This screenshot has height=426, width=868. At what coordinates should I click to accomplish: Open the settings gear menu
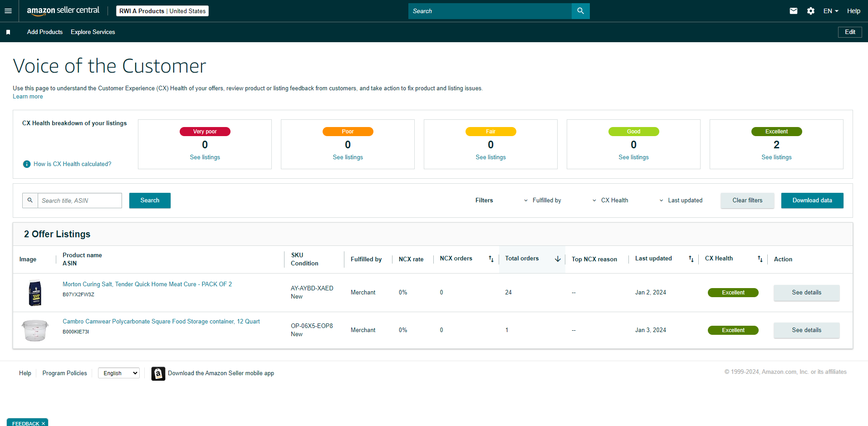coord(811,11)
